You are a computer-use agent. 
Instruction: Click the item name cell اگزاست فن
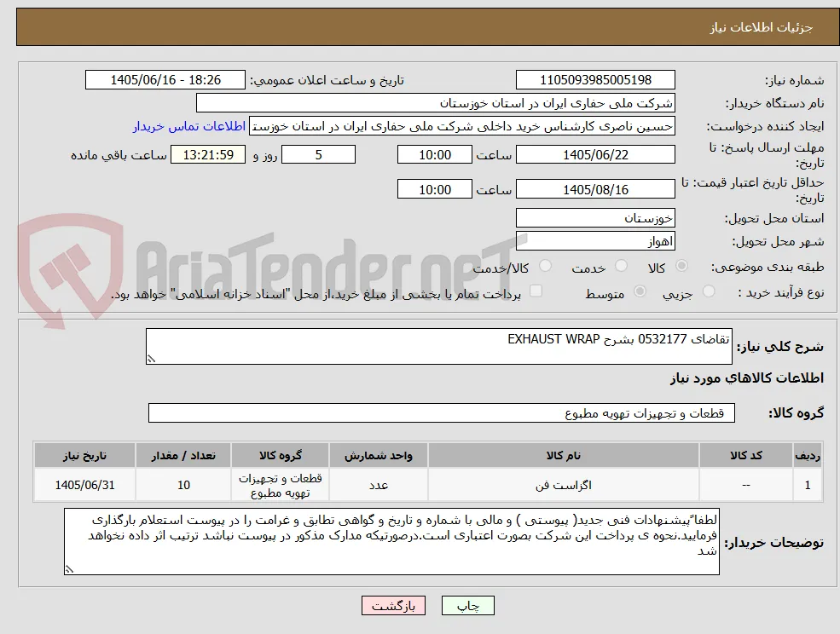pyautogui.click(x=563, y=485)
